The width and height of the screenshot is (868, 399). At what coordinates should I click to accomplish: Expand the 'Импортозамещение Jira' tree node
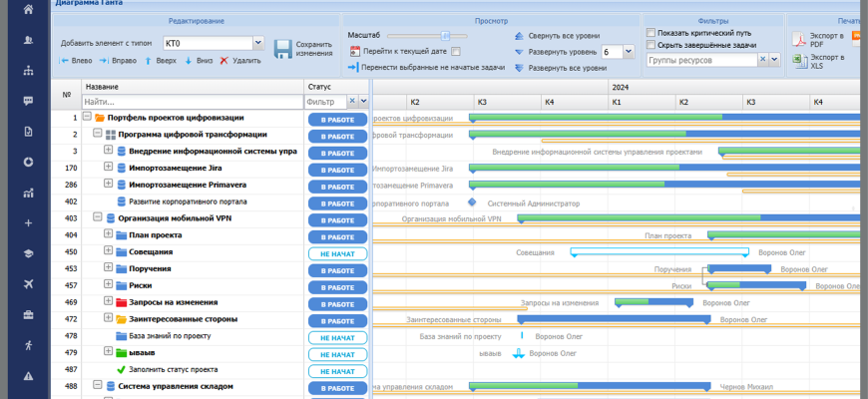click(108, 168)
